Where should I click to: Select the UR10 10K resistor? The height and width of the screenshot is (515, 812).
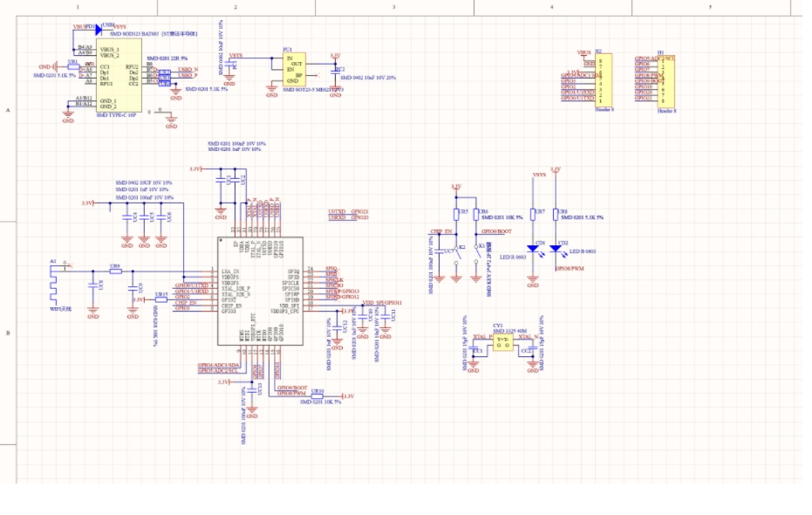(x=317, y=396)
